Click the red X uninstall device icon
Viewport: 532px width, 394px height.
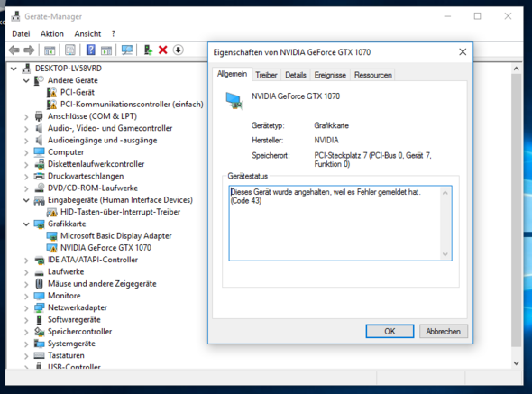(163, 50)
